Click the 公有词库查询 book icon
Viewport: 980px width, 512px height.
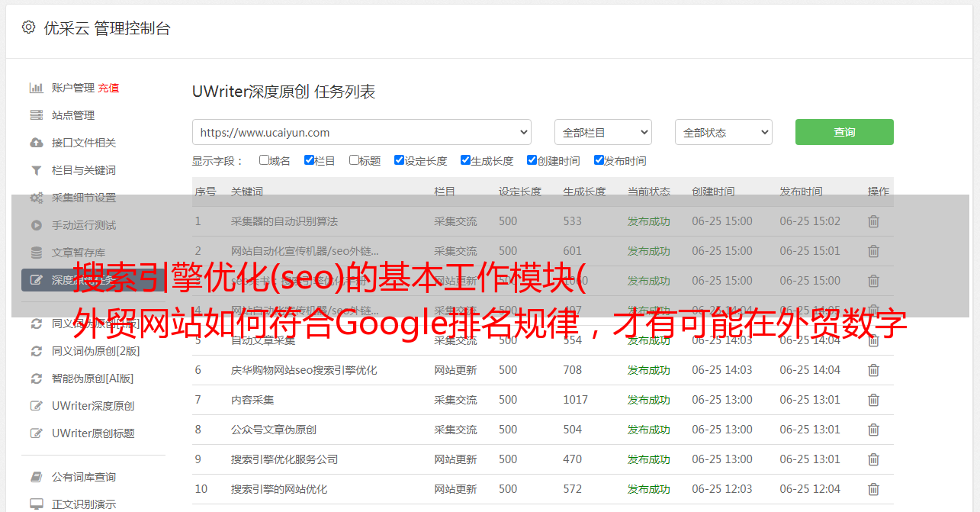(36, 477)
